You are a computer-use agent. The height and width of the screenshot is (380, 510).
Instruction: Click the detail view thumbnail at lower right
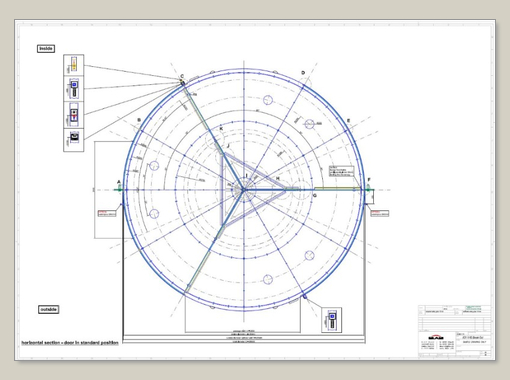coord(332,320)
